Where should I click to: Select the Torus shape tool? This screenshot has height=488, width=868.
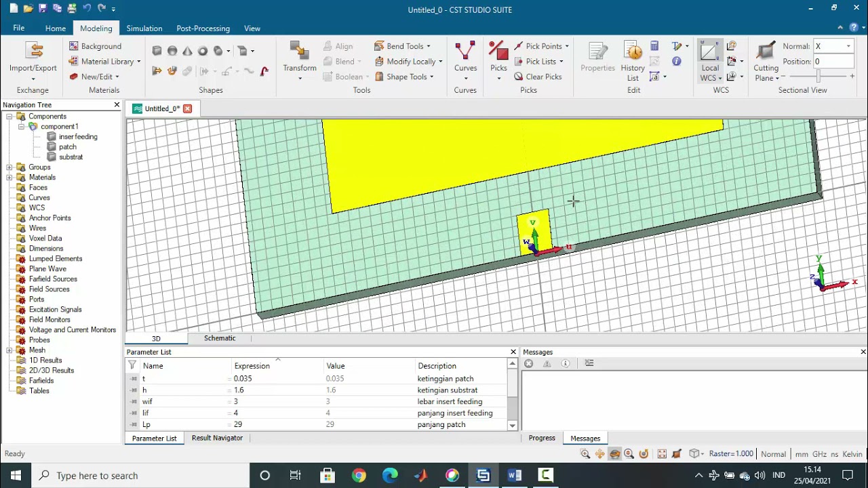pyautogui.click(x=202, y=51)
